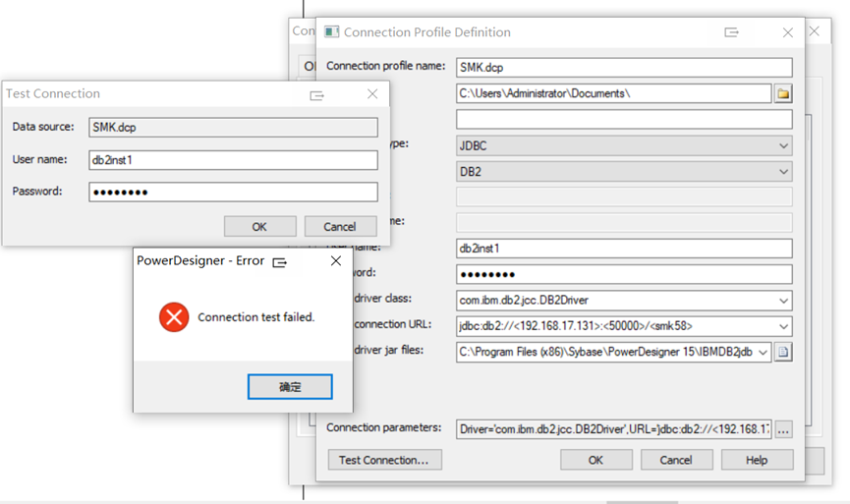Screen dimensions: 850x504
Task: Click the Connection parameters text field
Action: (x=613, y=429)
